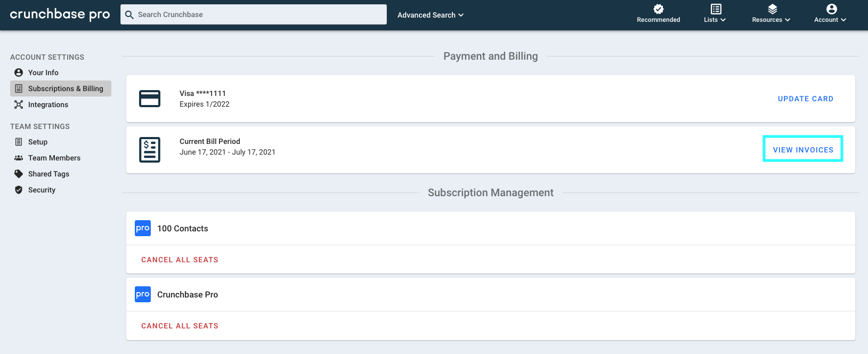Open Shared Tags settings
Viewport: 868px width, 354px height.
click(x=48, y=174)
